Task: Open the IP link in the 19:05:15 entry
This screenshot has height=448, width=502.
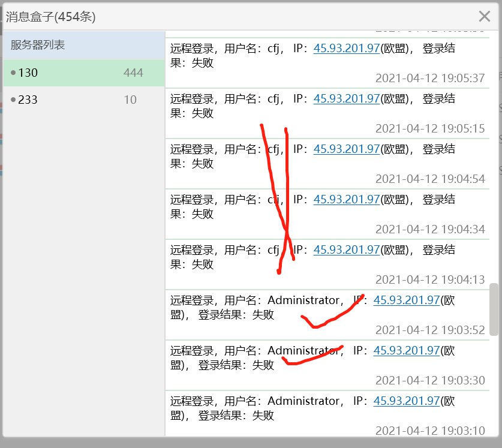Action: [346, 98]
